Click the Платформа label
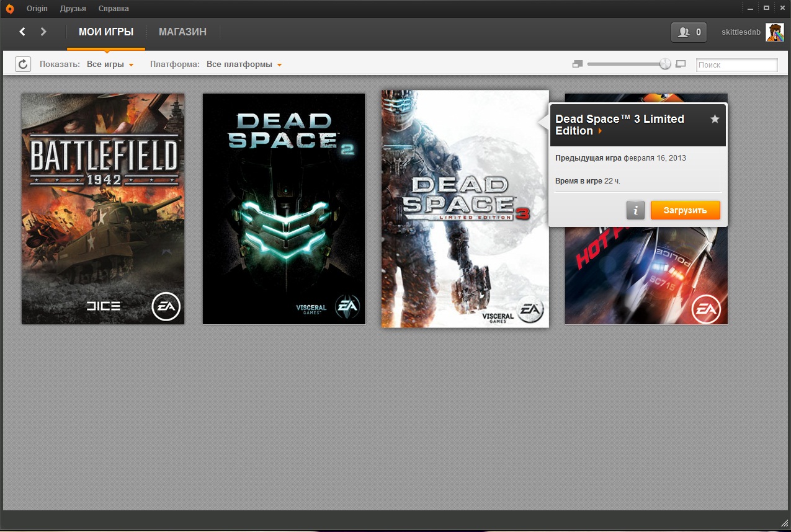791x532 pixels. point(175,64)
